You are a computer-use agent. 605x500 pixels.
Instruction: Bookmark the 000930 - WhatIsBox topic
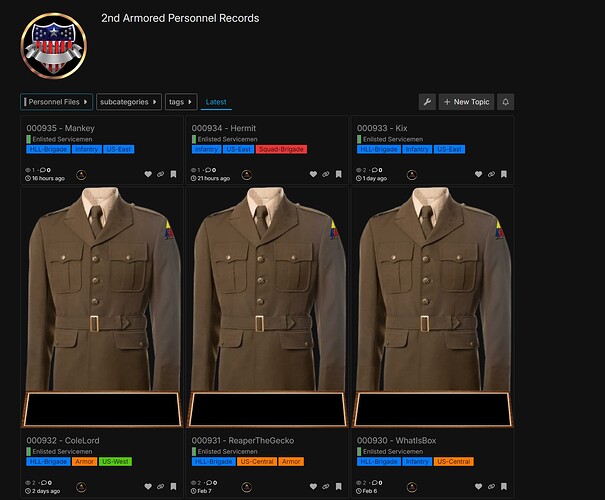(504, 487)
